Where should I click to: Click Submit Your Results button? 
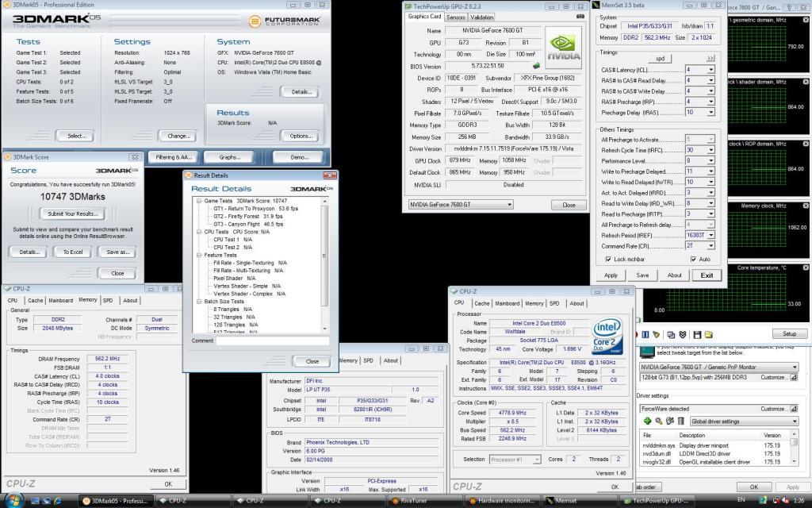tap(72, 214)
